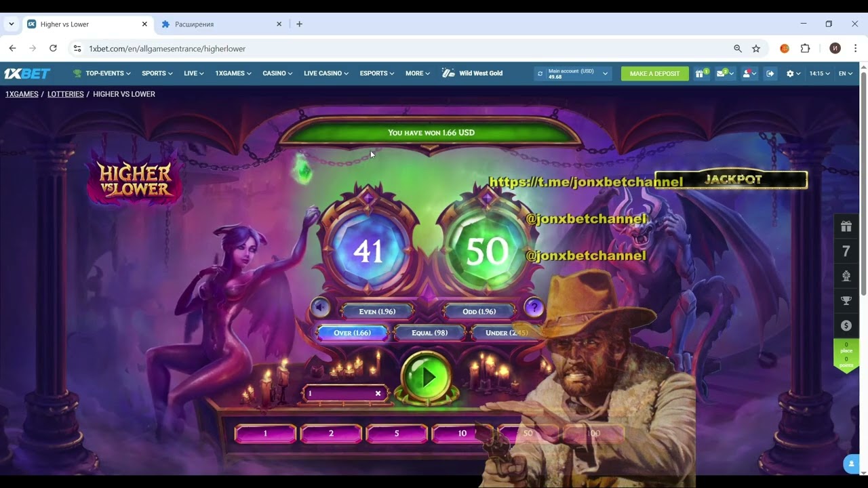The width and height of the screenshot is (868, 488).
Task: Switch to the Higher vs Lower tab
Action: 87,24
